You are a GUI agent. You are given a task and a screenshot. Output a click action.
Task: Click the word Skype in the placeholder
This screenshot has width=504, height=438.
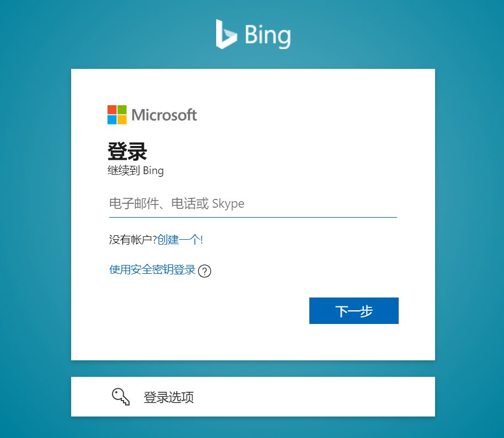(228, 204)
